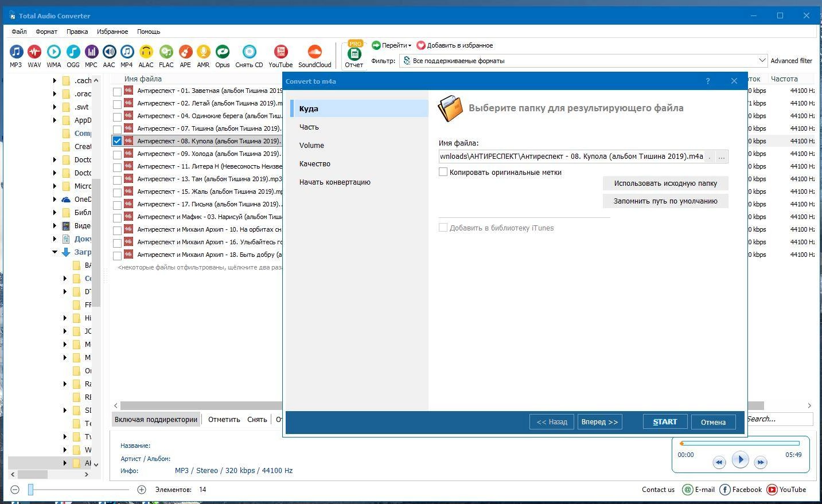
Task: Open the Правка menu
Action: point(77,32)
